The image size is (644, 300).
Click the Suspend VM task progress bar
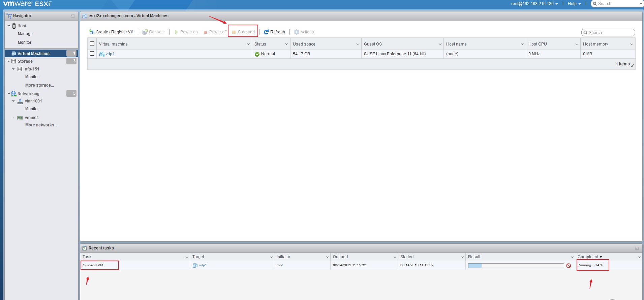pos(516,266)
